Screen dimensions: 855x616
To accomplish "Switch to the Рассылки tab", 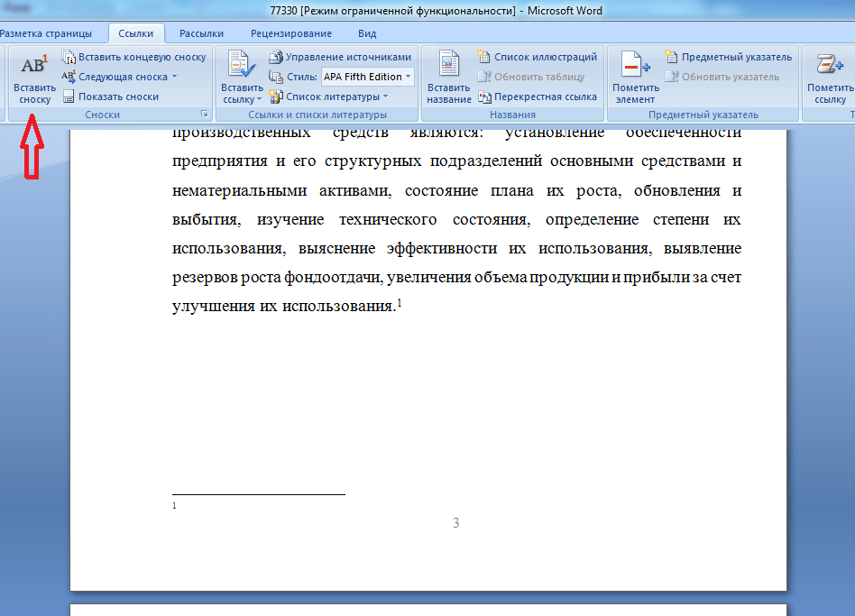I will pyautogui.click(x=201, y=33).
